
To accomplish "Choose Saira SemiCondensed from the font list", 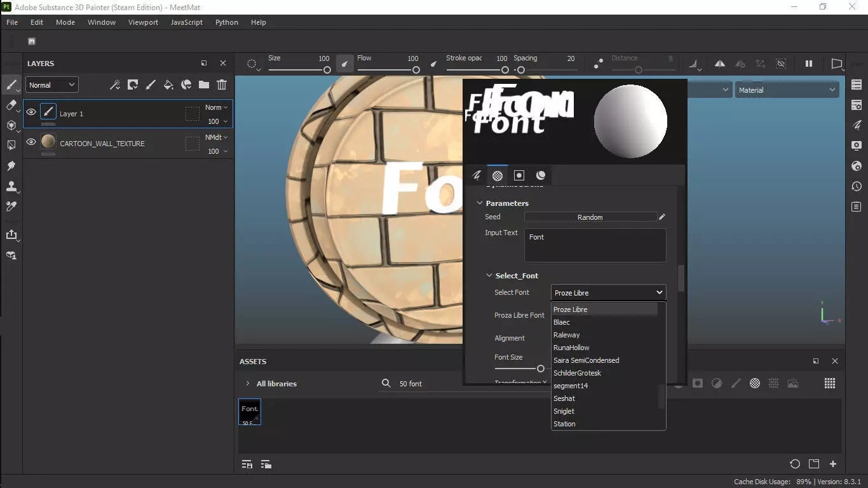I will pyautogui.click(x=604, y=360).
